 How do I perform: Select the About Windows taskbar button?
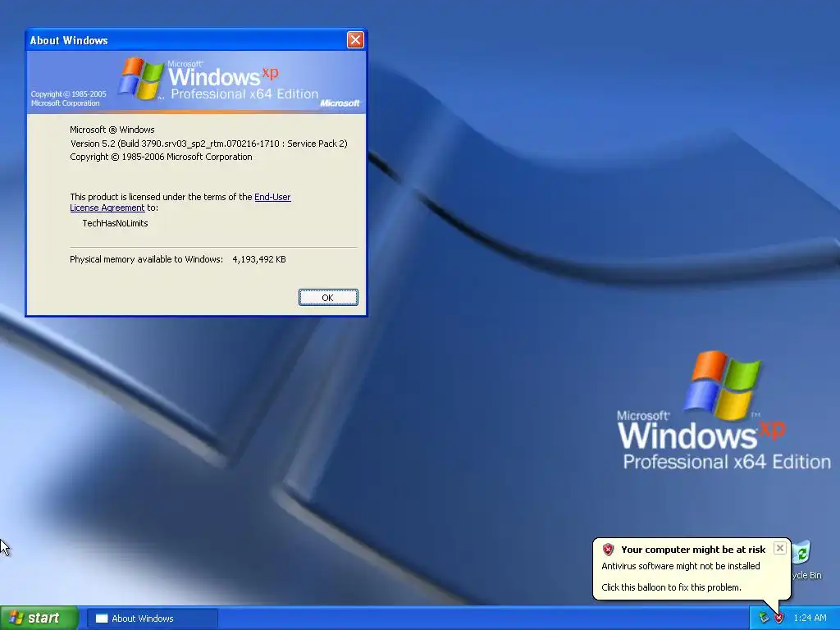pos(152,619)
